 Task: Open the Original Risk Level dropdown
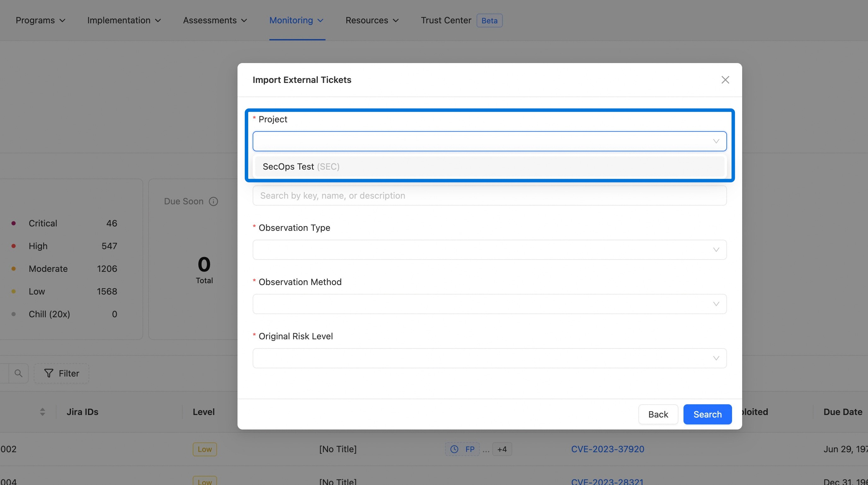490,358
